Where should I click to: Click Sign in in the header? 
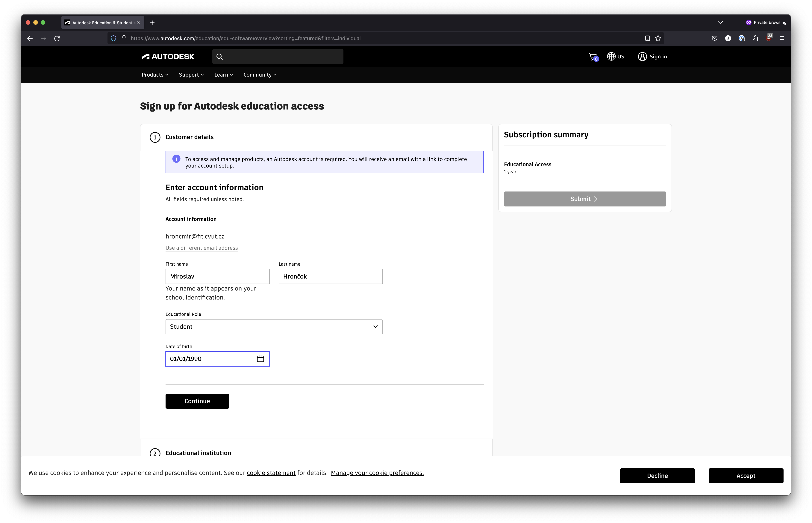(x=652, y=56)
